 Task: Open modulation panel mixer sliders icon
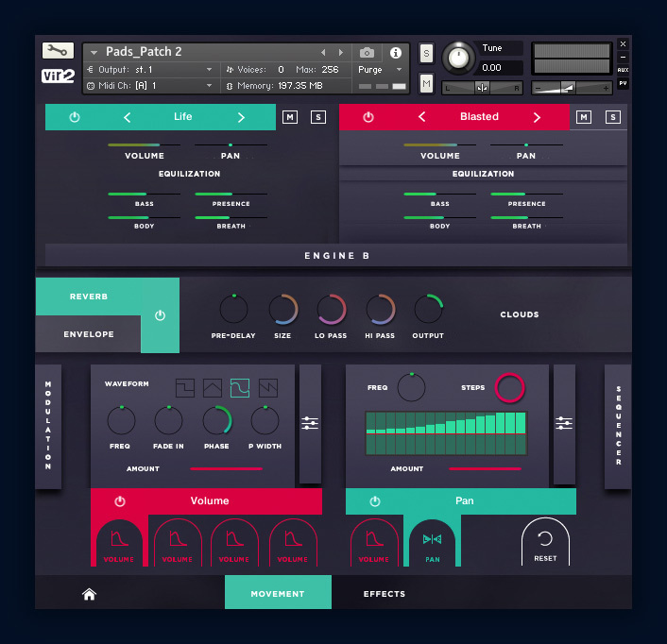click(310, 423)
